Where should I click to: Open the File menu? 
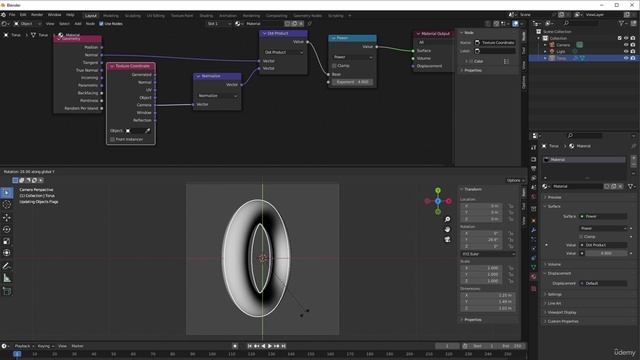[12, 15]
